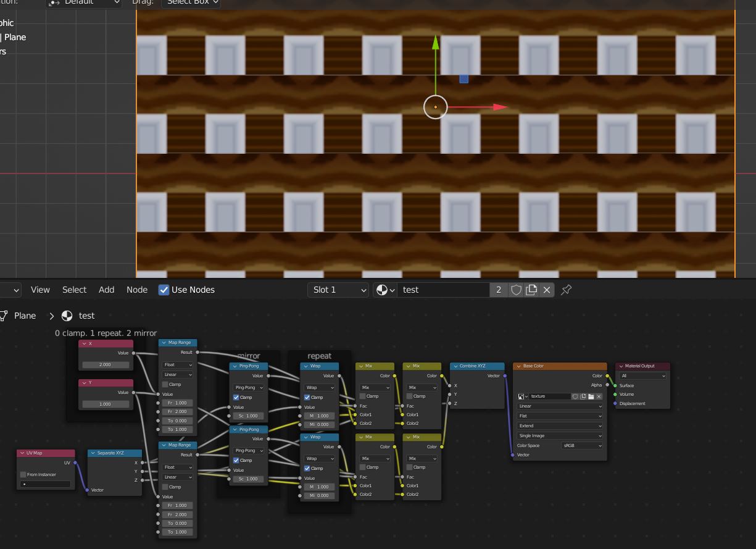Click the X node 2.000 value field
This screenshot has width=756, height=549.
tap(106, 364)
